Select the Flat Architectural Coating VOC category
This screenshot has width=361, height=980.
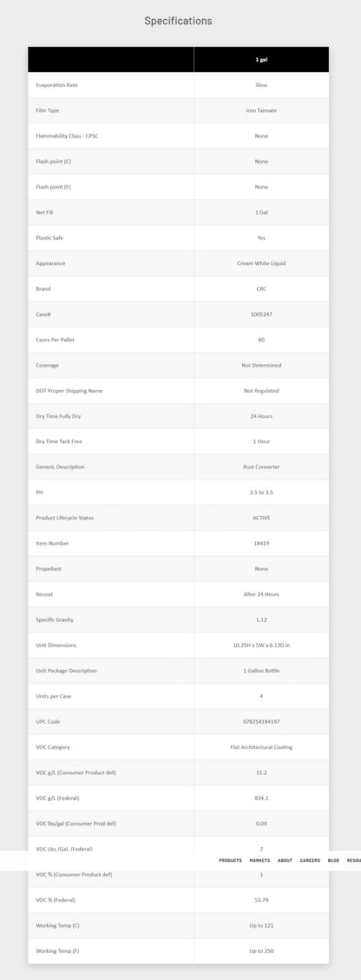click(x=261, y=747)
